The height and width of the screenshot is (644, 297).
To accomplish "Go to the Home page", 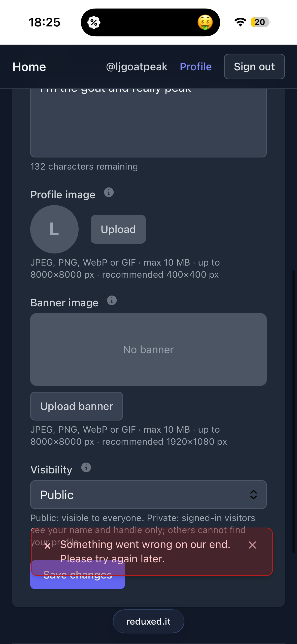I will point(29,67).
